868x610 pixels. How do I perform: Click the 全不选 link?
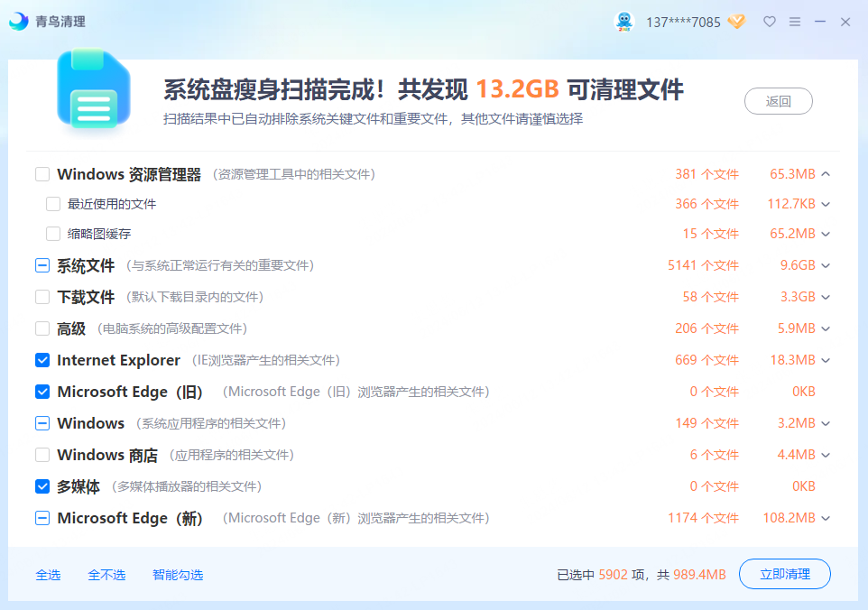pyautogui.click(x=106, y=575)
